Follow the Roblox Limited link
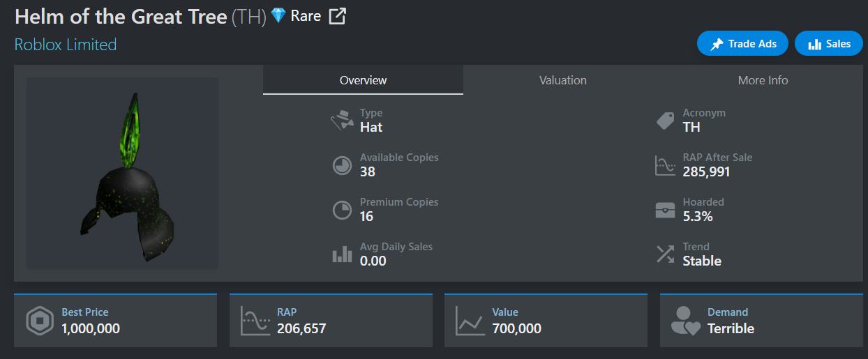 click(66, 45)
